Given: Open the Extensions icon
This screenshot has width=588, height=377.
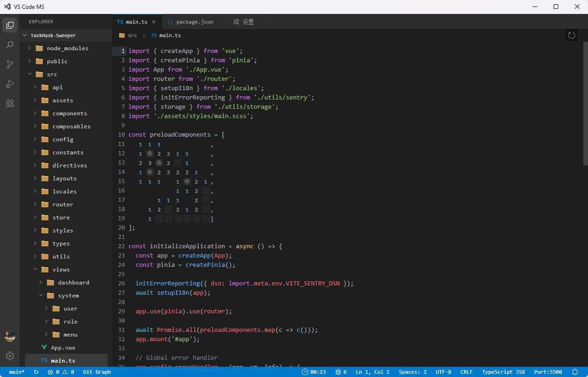Looking at the screenshot, I should coord(10,103).
